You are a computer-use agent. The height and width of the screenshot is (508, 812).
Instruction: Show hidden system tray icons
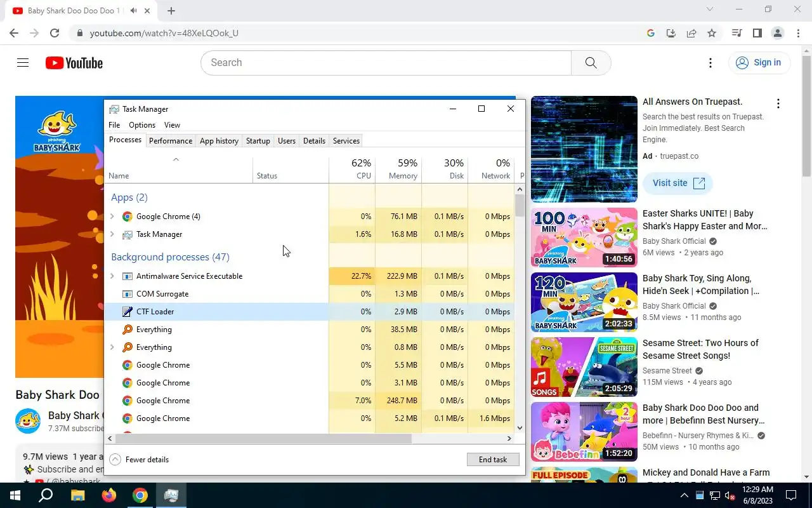point(684,495)
